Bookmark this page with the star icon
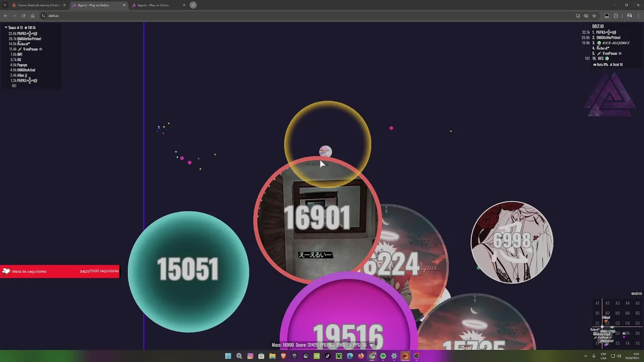Viewport: 644px width, 362px height. point(594,16)
